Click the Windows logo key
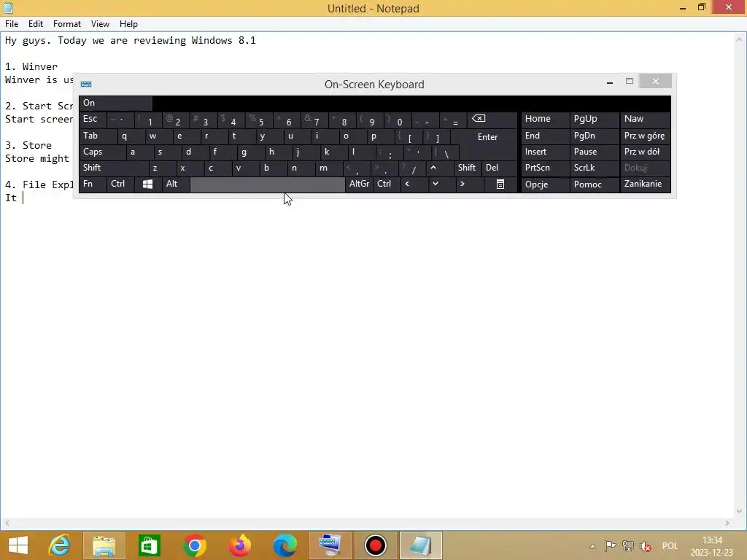747x560 pixels. pyautogui.click(x=147, y=184)
